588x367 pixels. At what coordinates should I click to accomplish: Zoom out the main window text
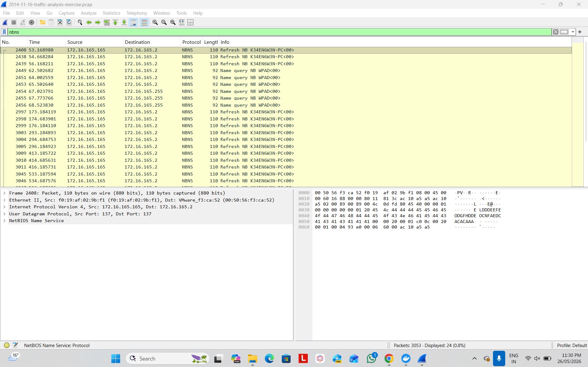[164, 22]
